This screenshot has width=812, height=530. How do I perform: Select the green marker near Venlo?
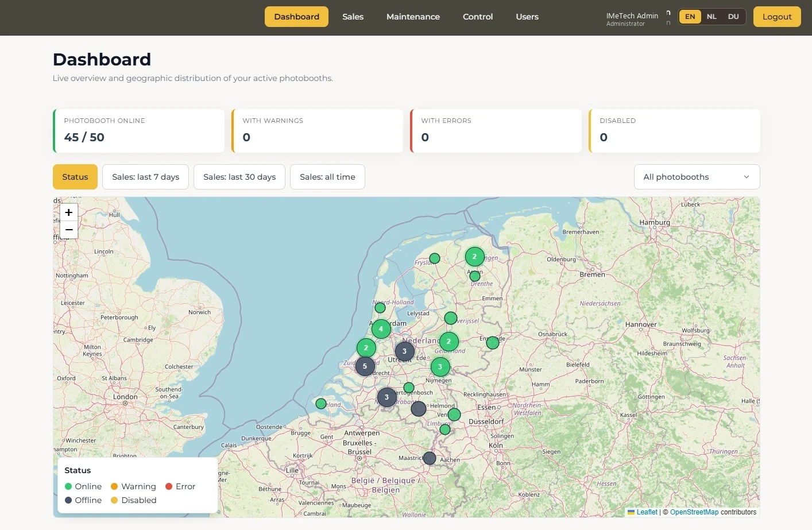(454, 415)
